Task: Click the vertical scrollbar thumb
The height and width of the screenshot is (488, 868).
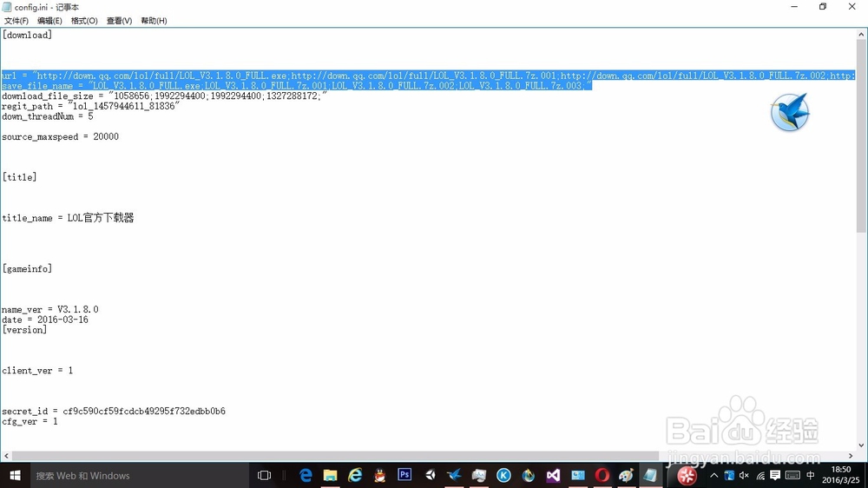Action: 861,136
